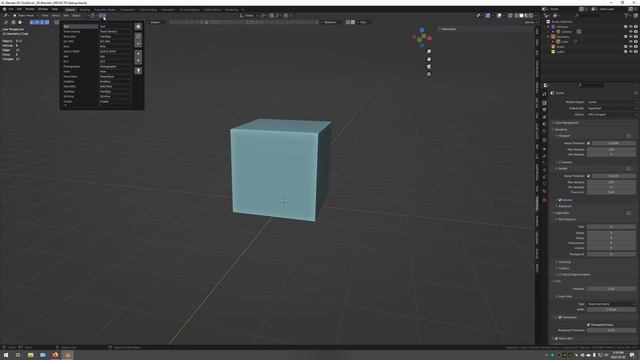Image resolution: width=640 pixels, height=360 pixels.
Task: Click the viewport gizmos toggle icon in header
Action: [x=488, y=16]
